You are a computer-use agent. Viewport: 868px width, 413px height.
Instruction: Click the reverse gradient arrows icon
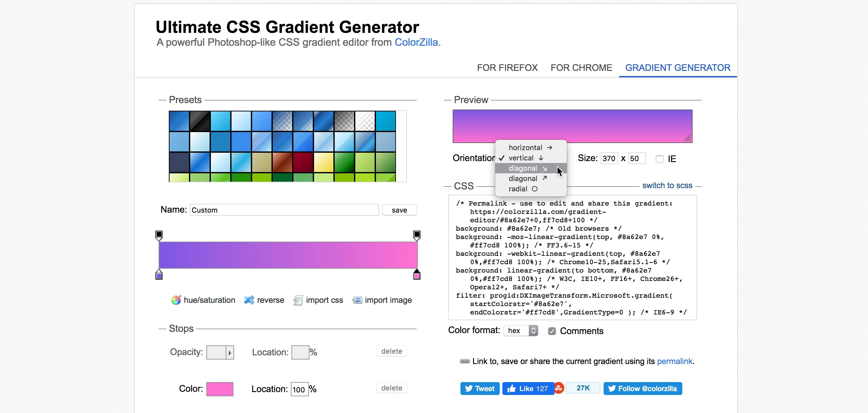click(249, 300)
